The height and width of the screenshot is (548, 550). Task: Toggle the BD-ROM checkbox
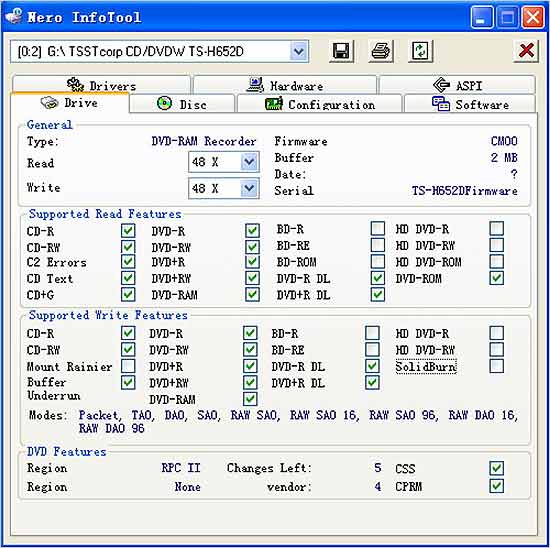(x=377, y=261)
